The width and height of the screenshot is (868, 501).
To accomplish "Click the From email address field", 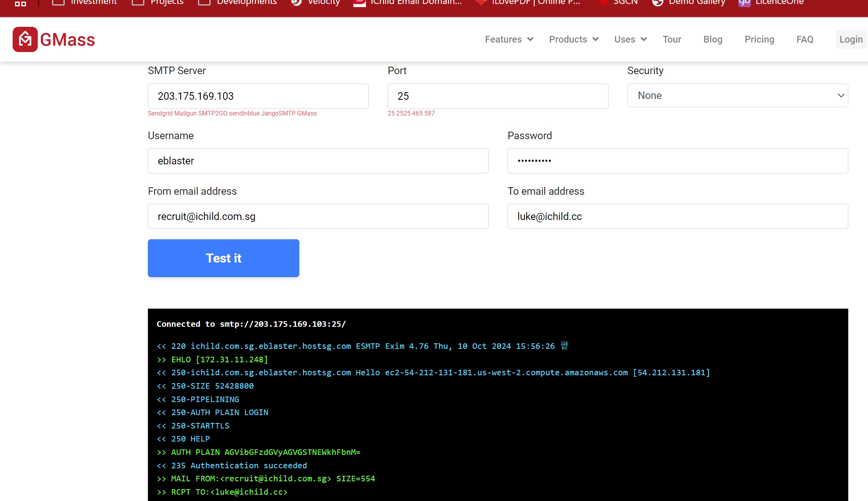I will [x=318, y=216].
